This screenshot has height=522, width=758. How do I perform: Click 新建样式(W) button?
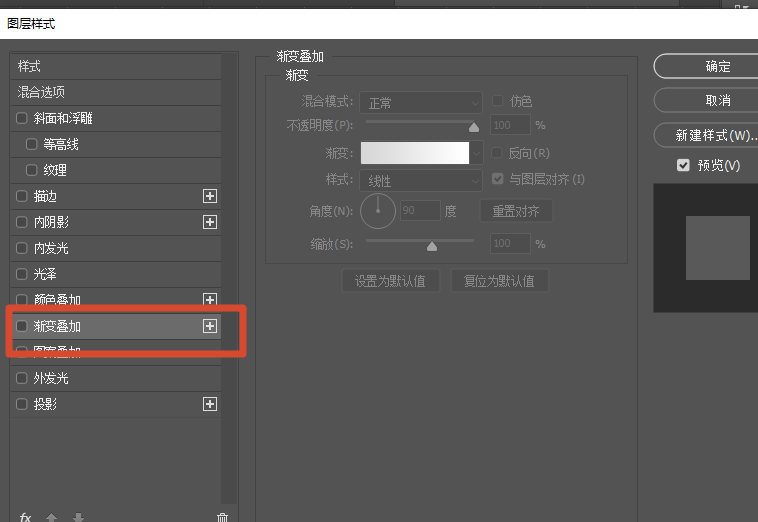coord(706,135)
